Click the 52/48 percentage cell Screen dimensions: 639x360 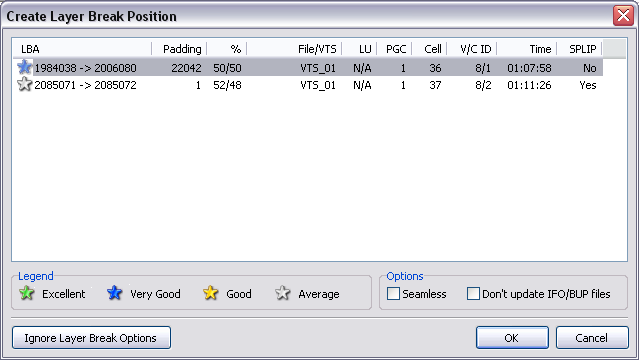pyautogui.click(x=227, y=85)
